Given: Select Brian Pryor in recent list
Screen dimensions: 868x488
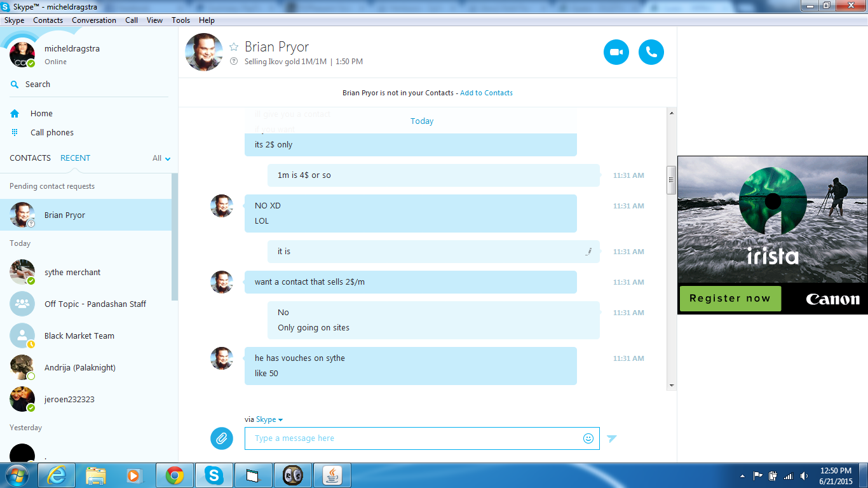Looking at the screenshot, I should 86,215.
